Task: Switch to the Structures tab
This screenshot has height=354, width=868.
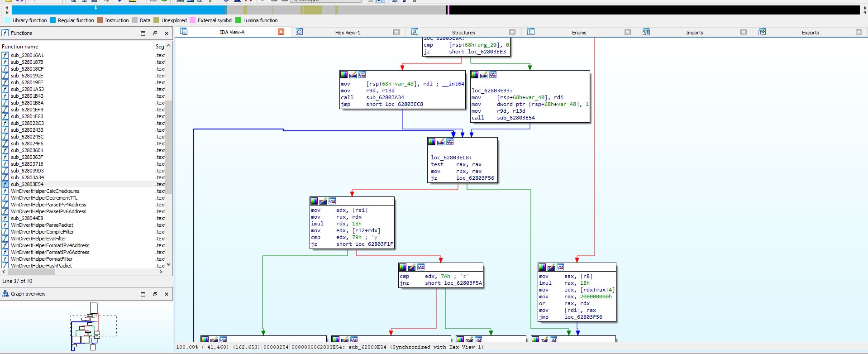Action: click(463, 33)
